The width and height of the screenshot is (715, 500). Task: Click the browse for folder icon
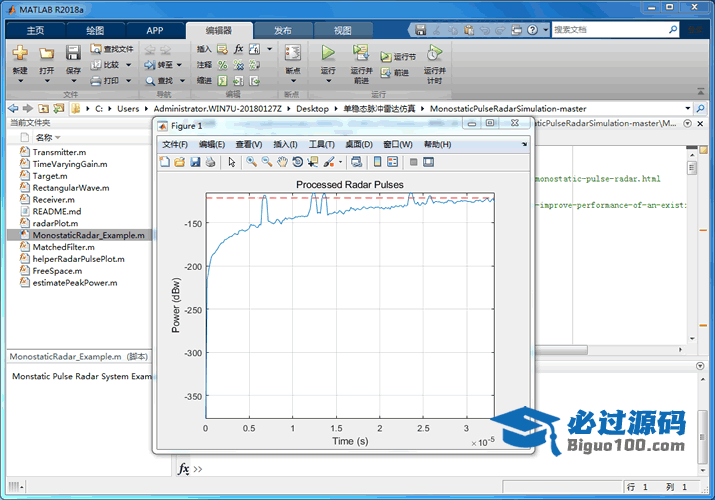(x=58, y=108)
